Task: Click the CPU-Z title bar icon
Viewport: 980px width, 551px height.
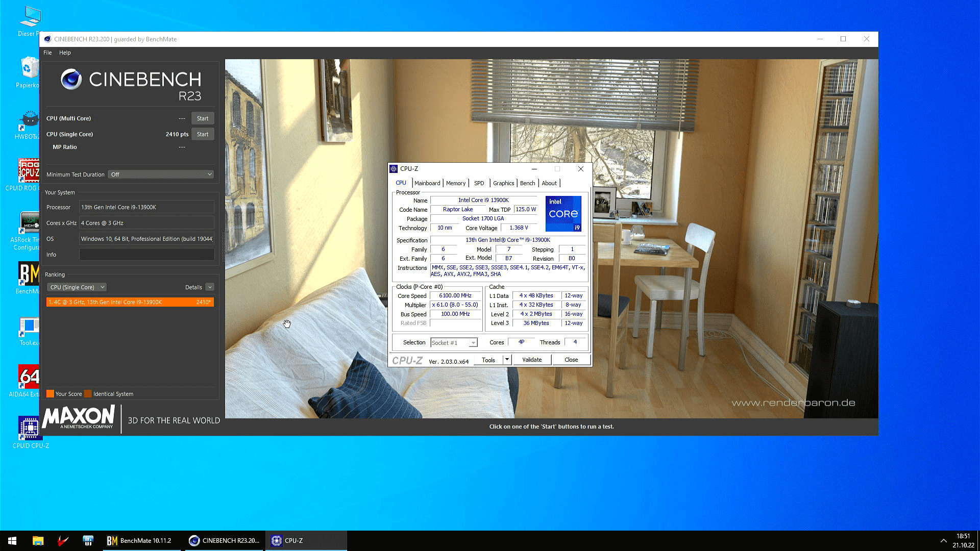Action: point(394,169)
